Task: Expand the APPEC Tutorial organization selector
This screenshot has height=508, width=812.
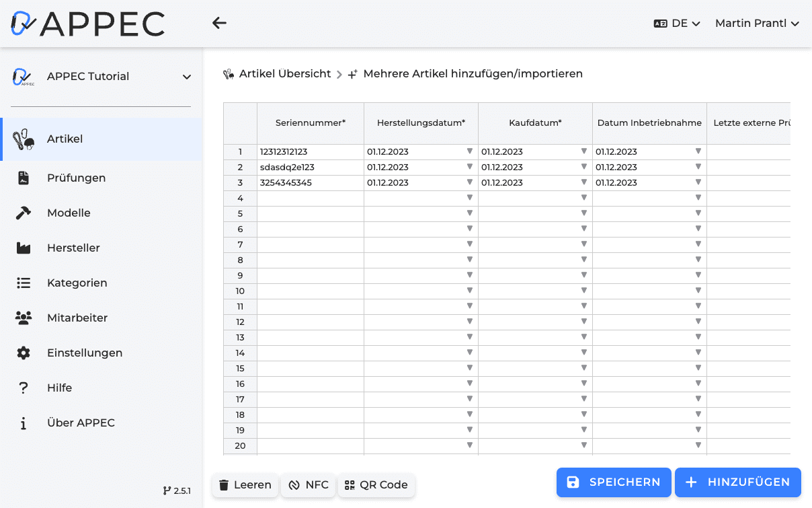Action: pyautogui.click(x=187, y=77)
